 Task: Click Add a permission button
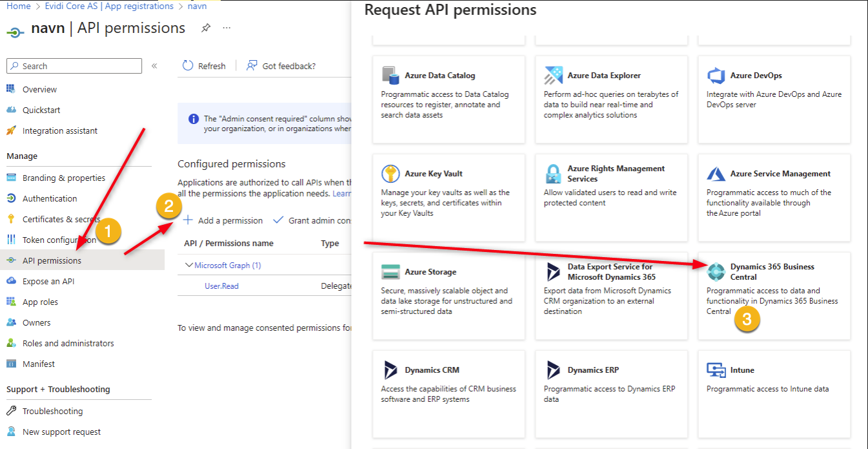coord(223,220)
